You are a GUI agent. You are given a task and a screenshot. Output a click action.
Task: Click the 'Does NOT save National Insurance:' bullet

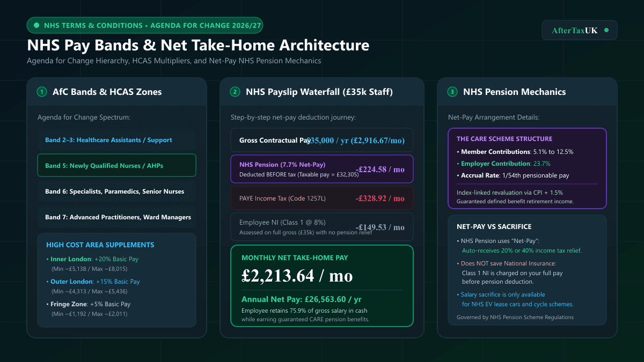coord(506,263)
